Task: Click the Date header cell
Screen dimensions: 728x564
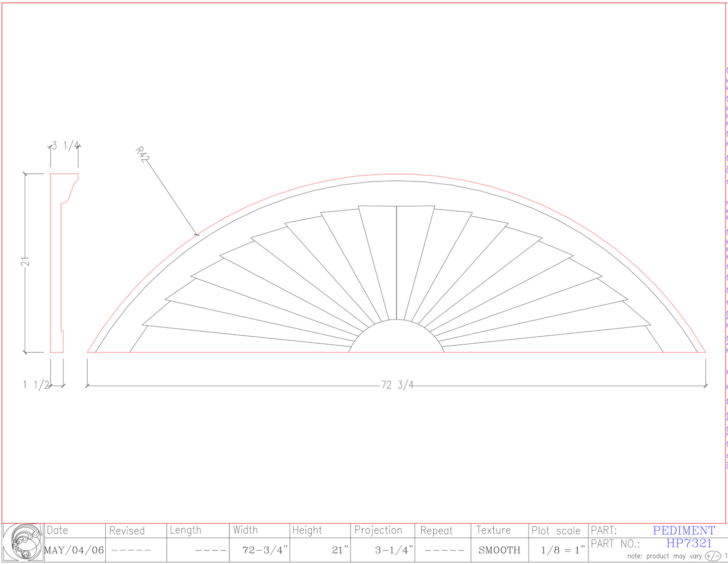Action: click(x=58, y=530)
